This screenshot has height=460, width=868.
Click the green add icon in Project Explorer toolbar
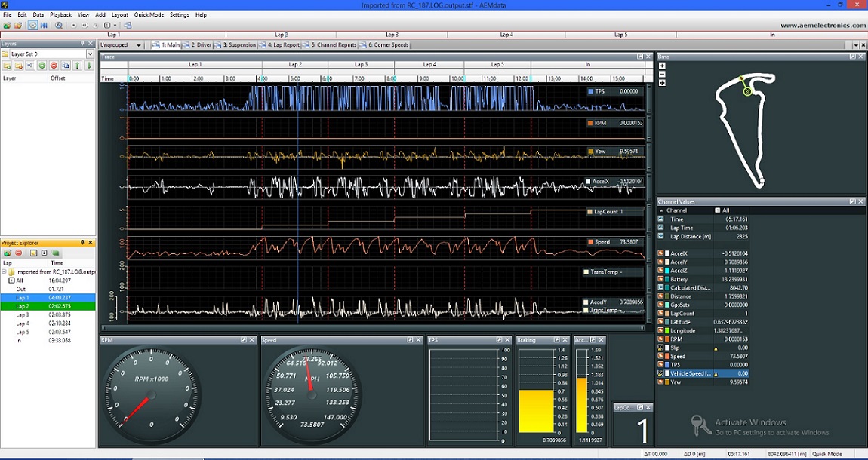tap(8, 253)
